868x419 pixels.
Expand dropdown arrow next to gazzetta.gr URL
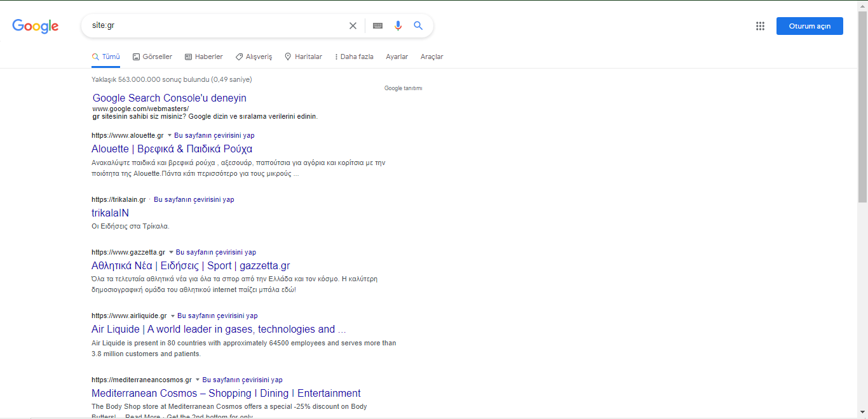pyautogui.click(x=172, y=253)
